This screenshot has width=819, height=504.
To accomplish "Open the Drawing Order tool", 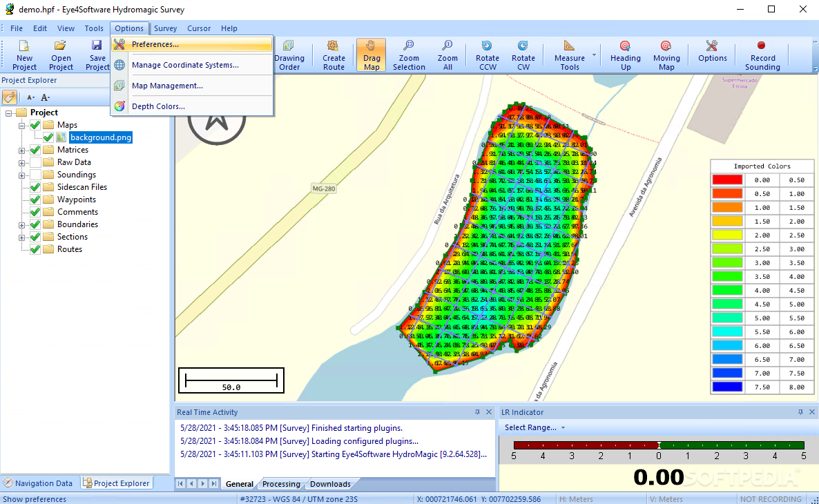I will pyautogui.click(x=289, y=55).
